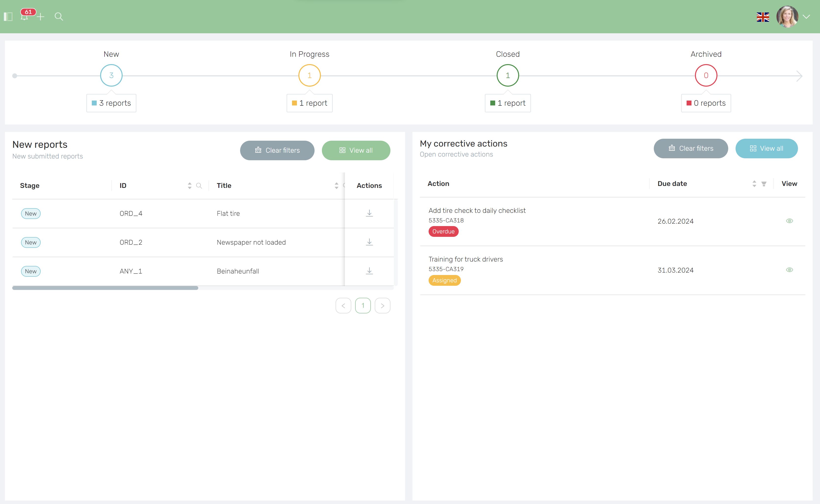
Task: View Training for truck drivers action
Action: (x=789, y=270)
